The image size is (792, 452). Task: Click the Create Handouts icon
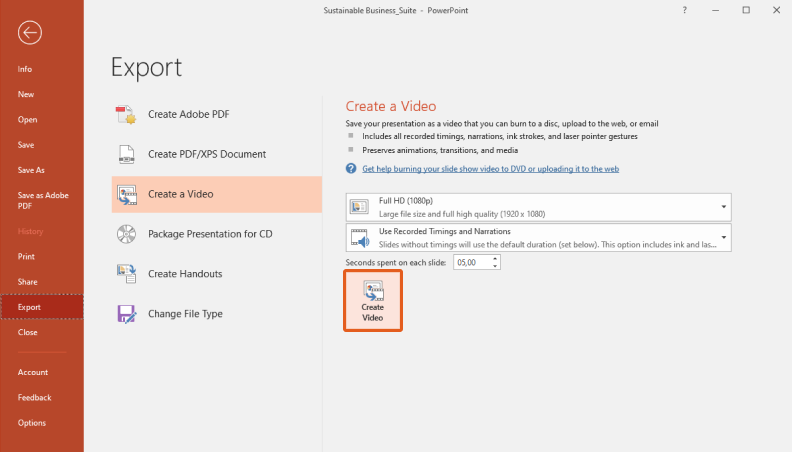tap(126, 274)
